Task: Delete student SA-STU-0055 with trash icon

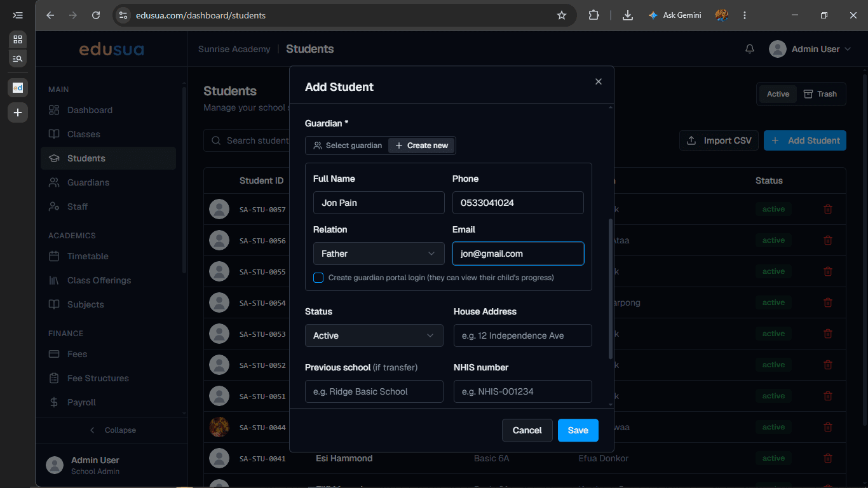Action: (828, 271)
